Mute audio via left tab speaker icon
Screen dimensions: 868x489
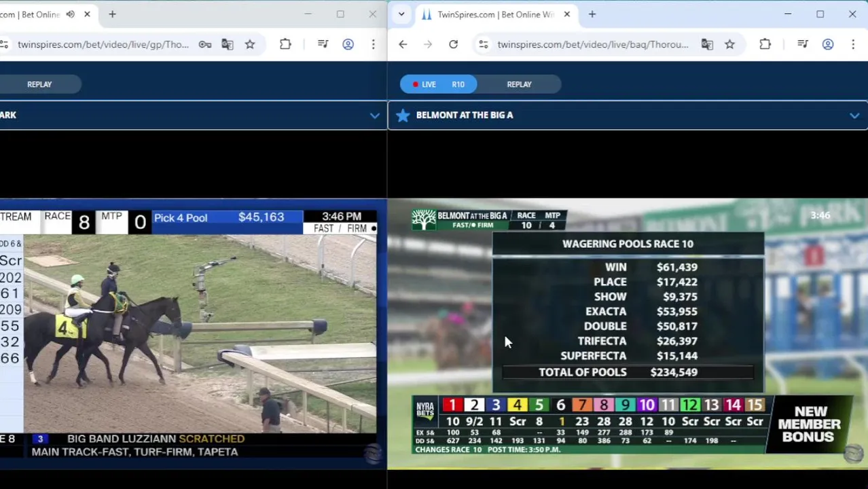point(70,14)
